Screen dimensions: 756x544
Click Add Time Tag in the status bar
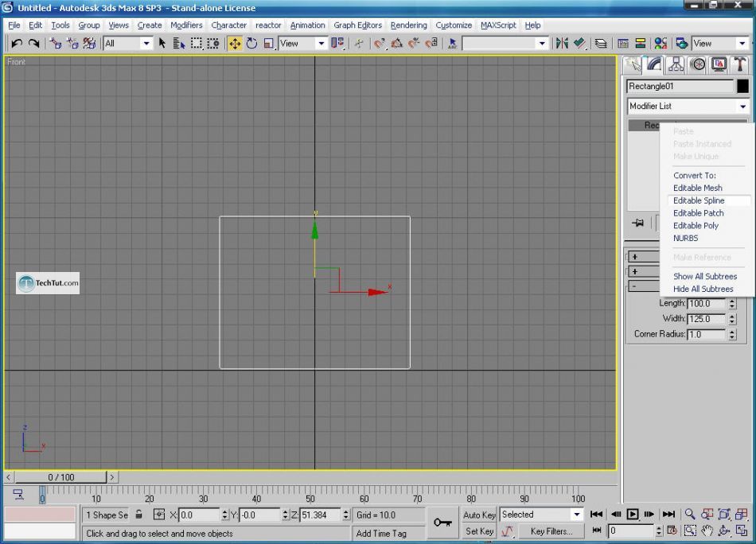381,534
